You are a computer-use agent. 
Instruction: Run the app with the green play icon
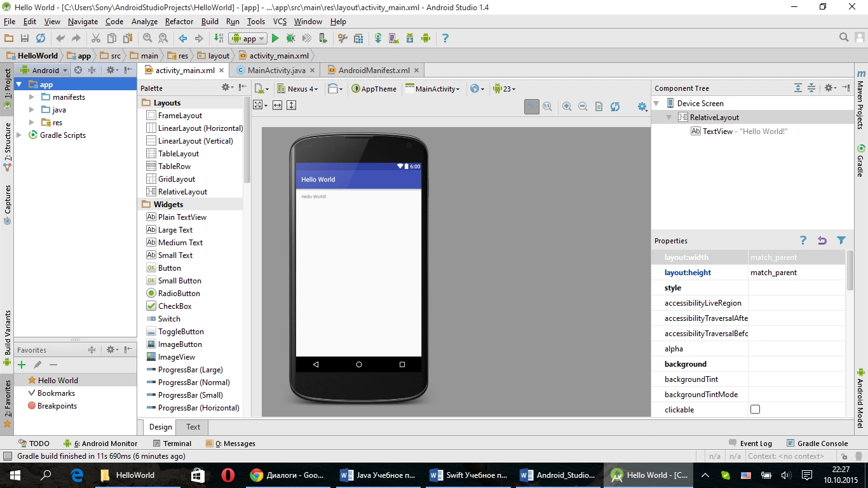pyautogui.click(x=275, y=39)
